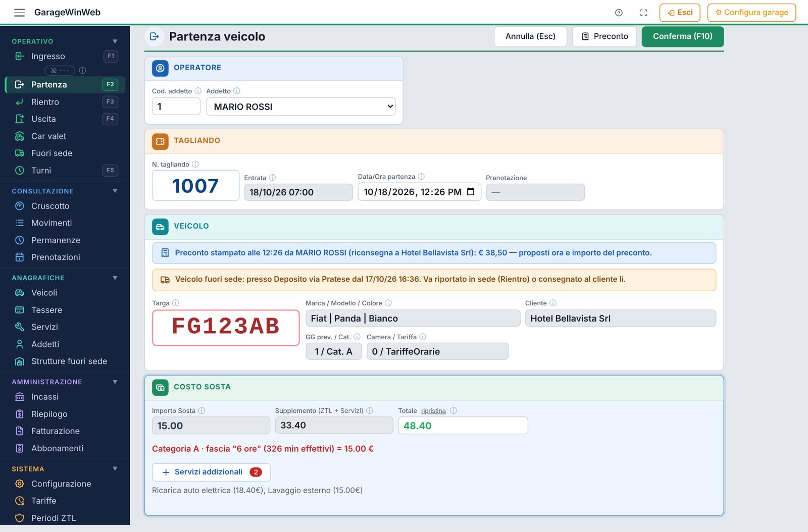This screenshot has height=532, width=808.
Task: Open Periodi ZTL in the sidebar
Action: tap(65, 518)
